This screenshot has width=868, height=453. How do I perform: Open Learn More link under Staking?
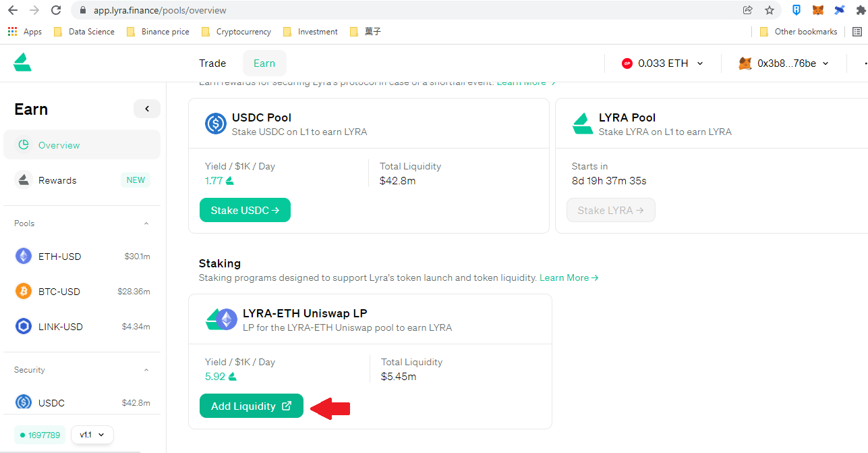569,277
